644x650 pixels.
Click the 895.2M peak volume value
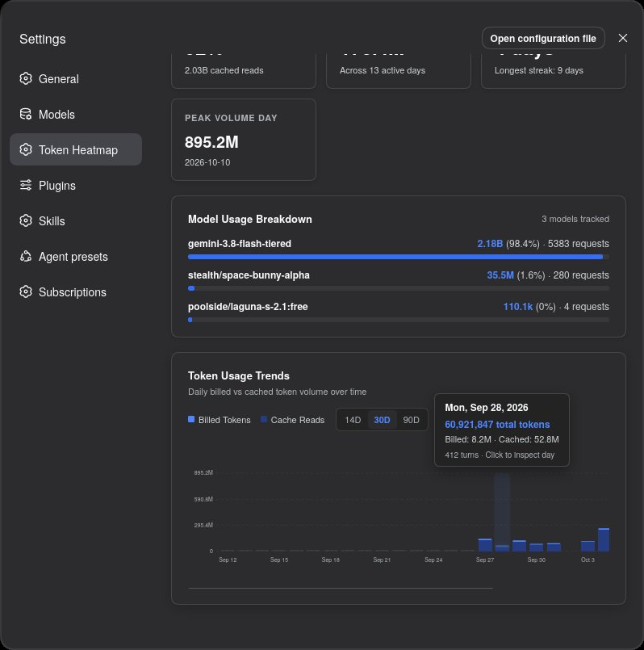[x=211, y=142]
